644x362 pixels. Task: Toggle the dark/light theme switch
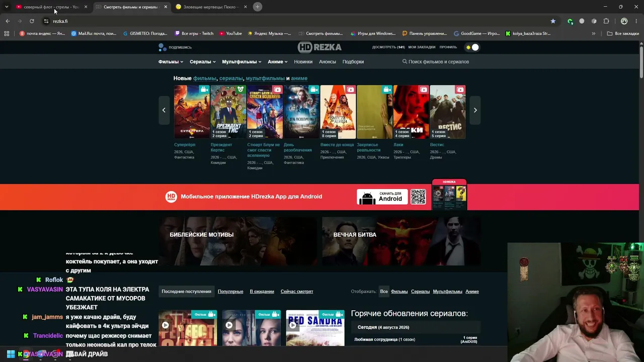click(x=472, y=47)
